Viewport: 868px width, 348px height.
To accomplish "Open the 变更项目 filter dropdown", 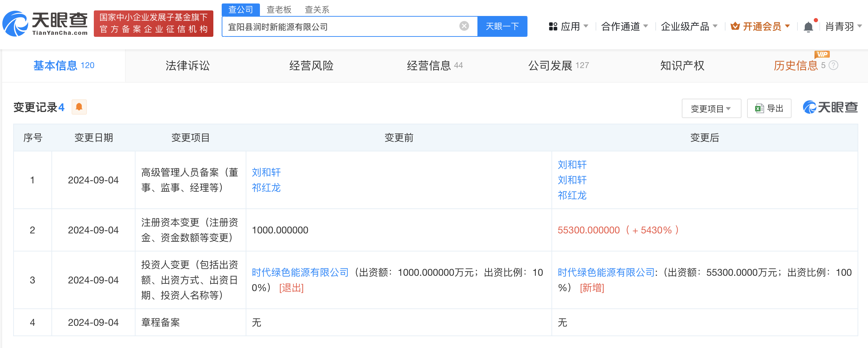I will 711,108.
